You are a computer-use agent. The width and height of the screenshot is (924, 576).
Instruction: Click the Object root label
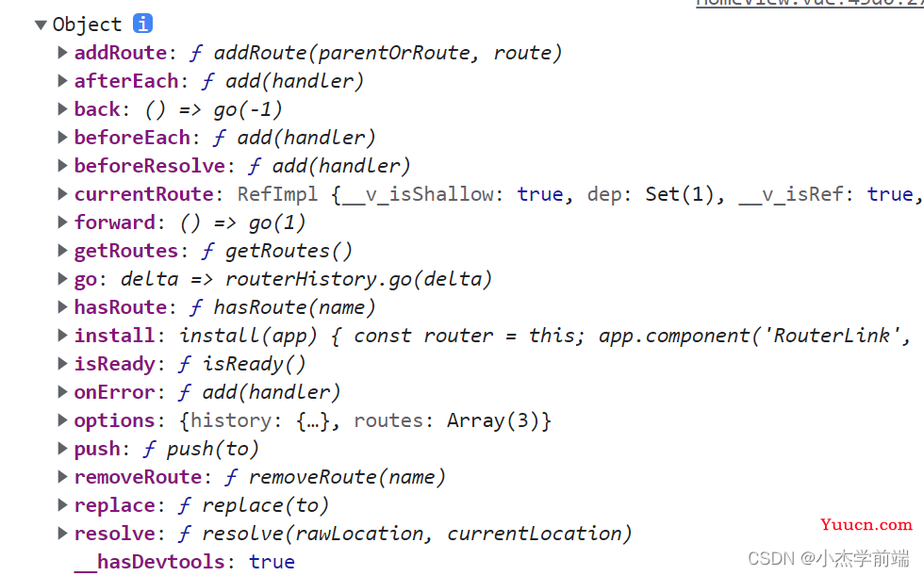[x=87, y=25]
